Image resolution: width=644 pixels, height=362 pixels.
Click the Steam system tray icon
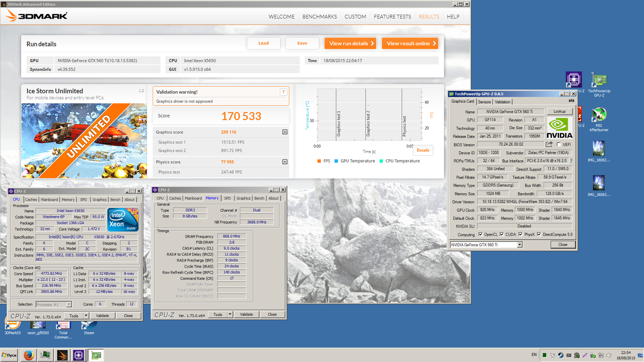pyautogui.click(x=561, y=355)
